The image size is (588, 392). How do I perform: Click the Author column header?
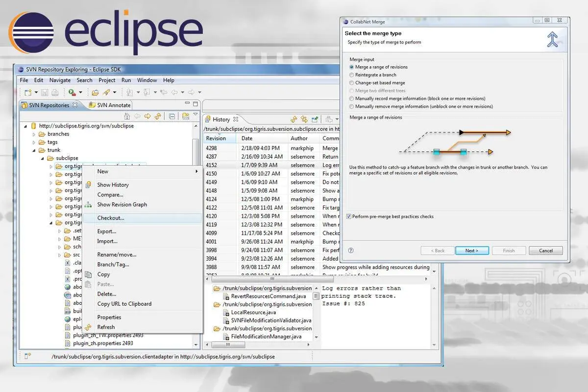[304, 138]
